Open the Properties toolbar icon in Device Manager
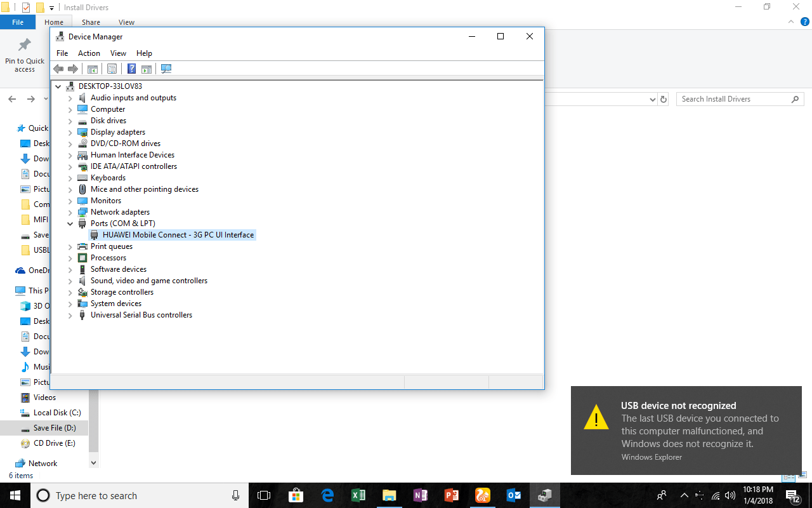 pos(112,69)
